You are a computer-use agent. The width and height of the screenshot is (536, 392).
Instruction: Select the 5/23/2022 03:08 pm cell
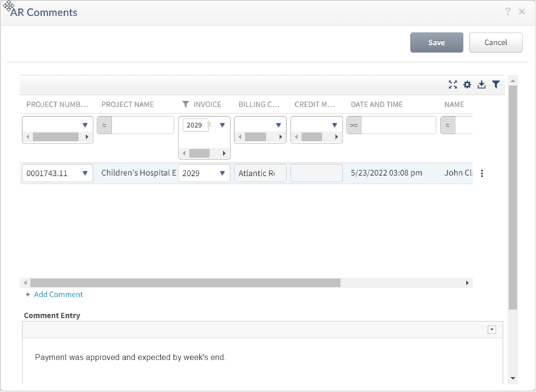coord(386,173)
